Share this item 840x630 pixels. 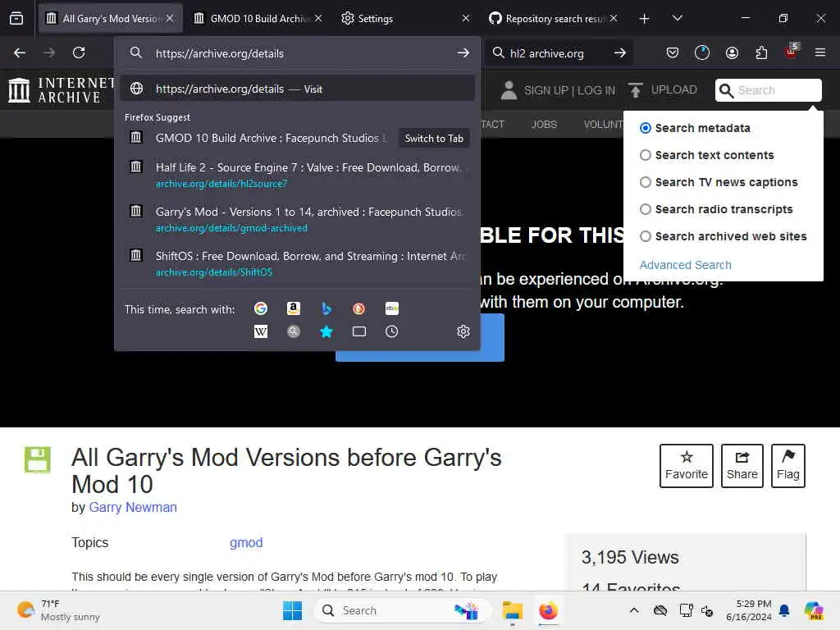point(742,466)
